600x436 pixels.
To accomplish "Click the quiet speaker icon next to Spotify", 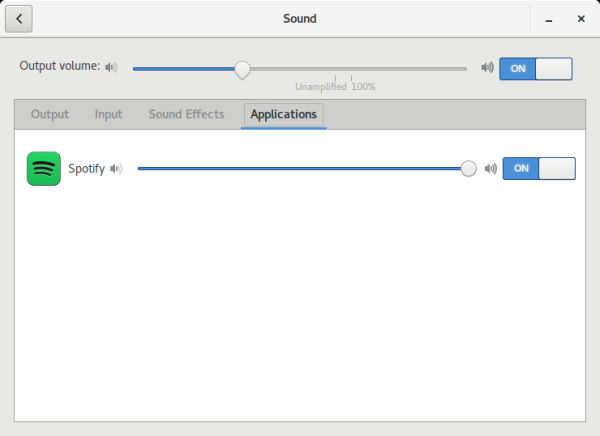I will [117, 169].
